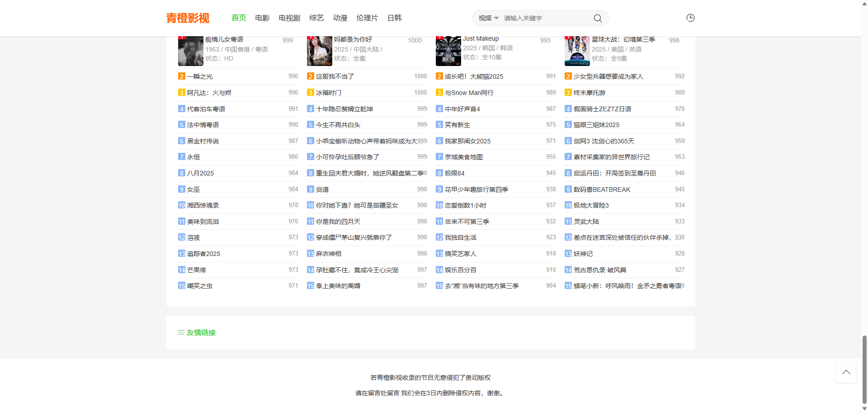
Task: Return to 首页 via the nav bar
Action: point(238,18)
